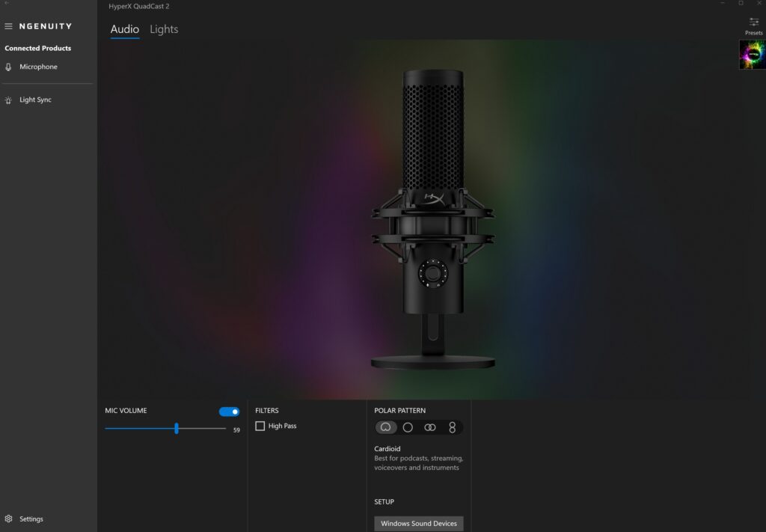
Task: Switch to the Audio tab
Action: 125,30
